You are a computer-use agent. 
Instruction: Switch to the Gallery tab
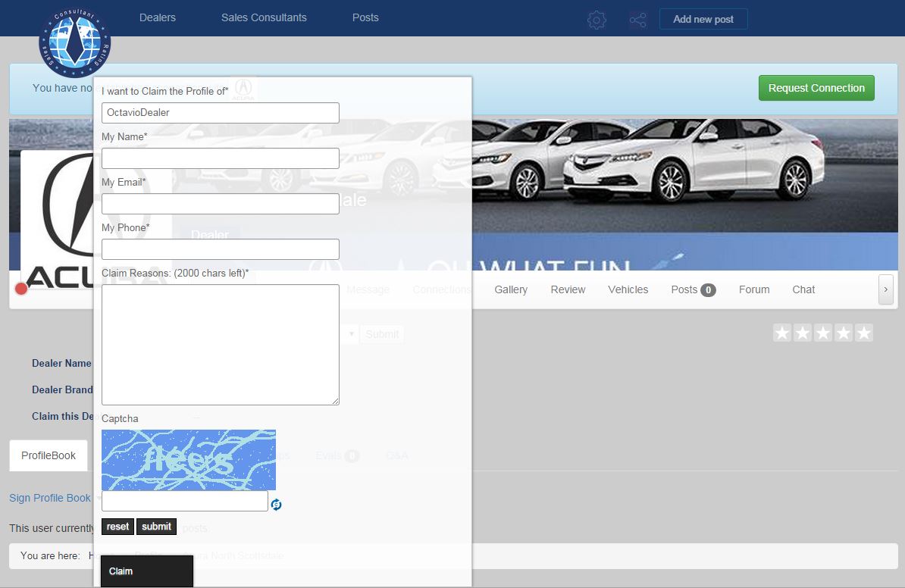(x=511, y=289)
